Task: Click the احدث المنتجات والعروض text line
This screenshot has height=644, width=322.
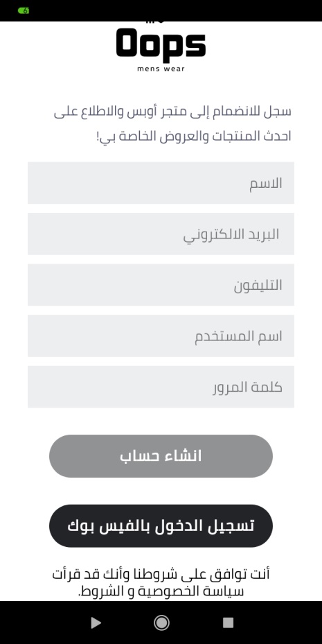Action: click(x=194, y=137)
